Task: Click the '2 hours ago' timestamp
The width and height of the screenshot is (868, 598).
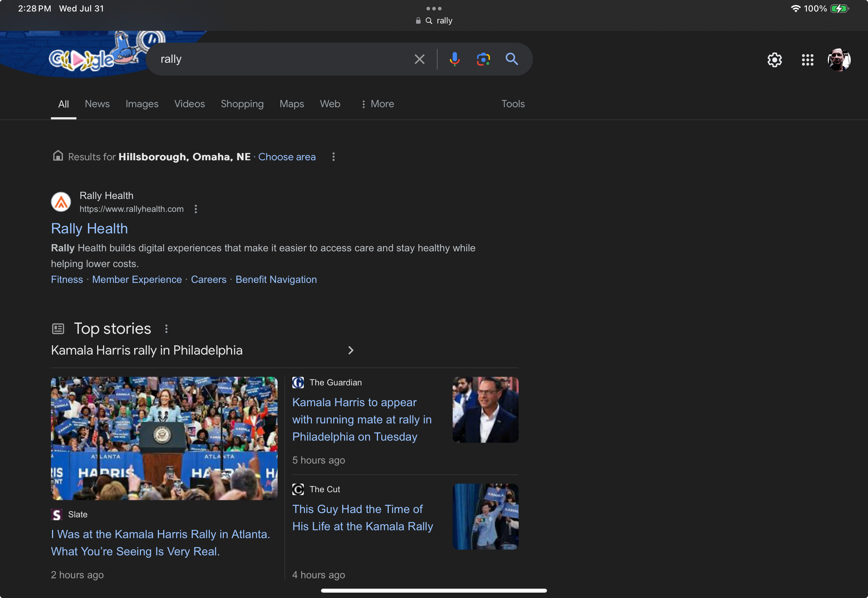Action: (77, 575)
